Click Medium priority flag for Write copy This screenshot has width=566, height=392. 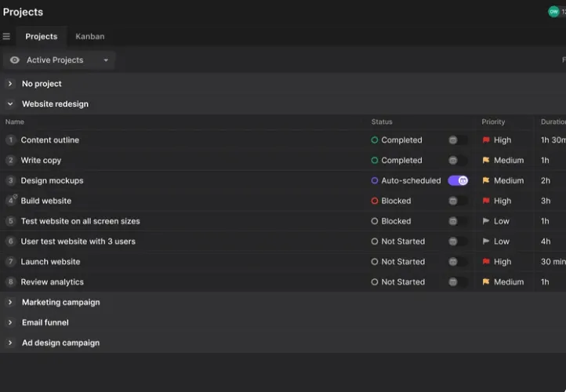point(486,160)
